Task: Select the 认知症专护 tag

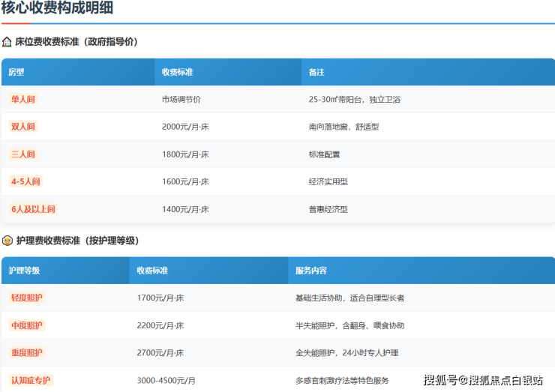Action: pos(31,380)
